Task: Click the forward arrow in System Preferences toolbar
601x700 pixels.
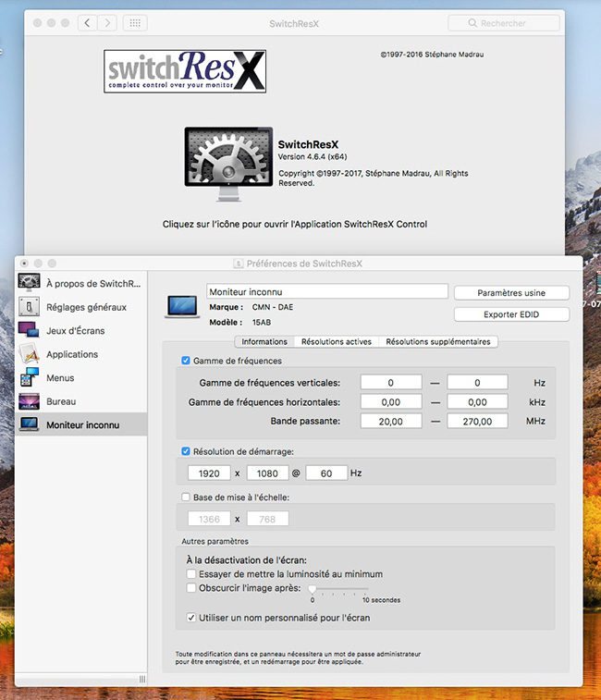Action: pos(107,23)
